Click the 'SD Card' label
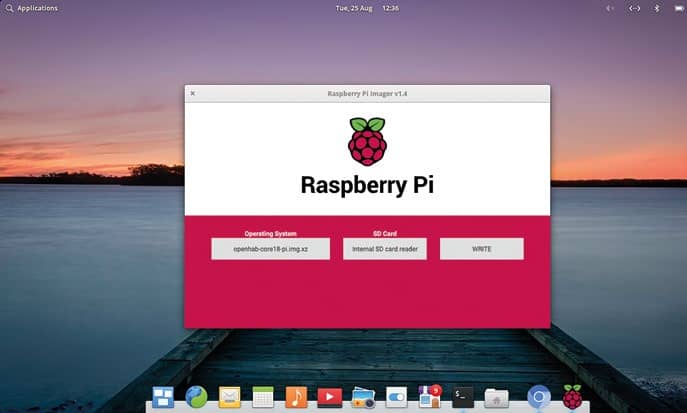The image size is (687, 413). click(x=385, y=233)
